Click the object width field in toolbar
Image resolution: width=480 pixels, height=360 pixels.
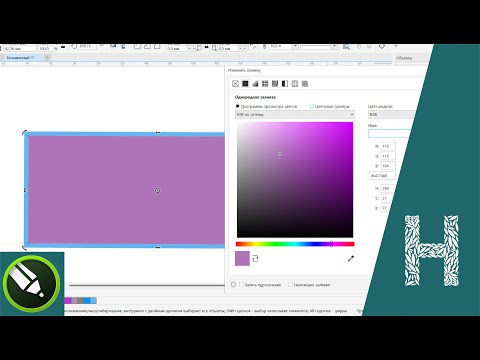pos(20,49)
